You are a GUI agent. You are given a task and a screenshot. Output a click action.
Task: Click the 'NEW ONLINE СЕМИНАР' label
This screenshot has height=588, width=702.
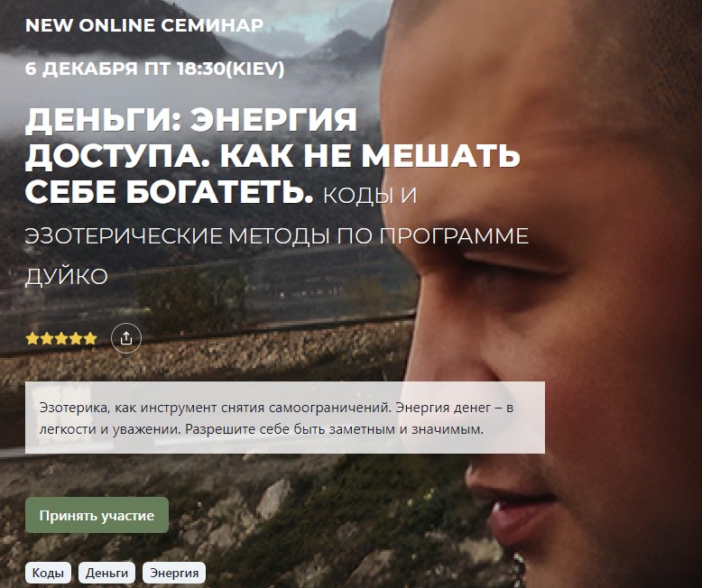pos(144,25)
